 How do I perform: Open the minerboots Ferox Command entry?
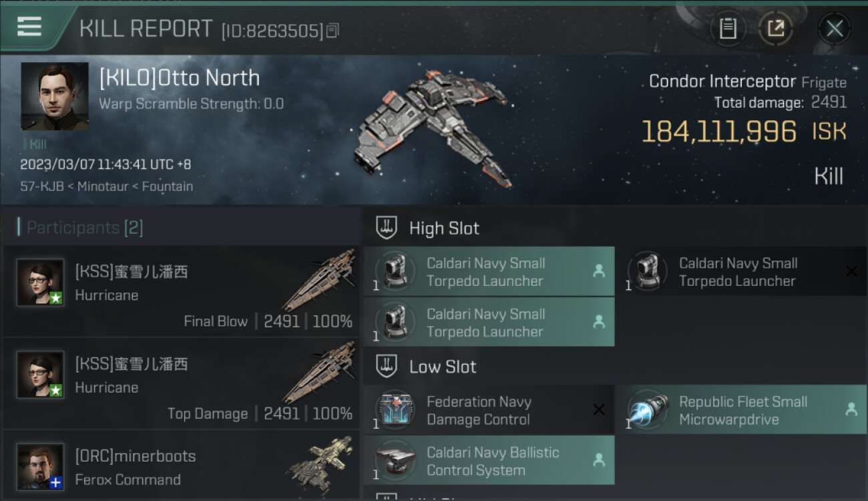(182, 466)
